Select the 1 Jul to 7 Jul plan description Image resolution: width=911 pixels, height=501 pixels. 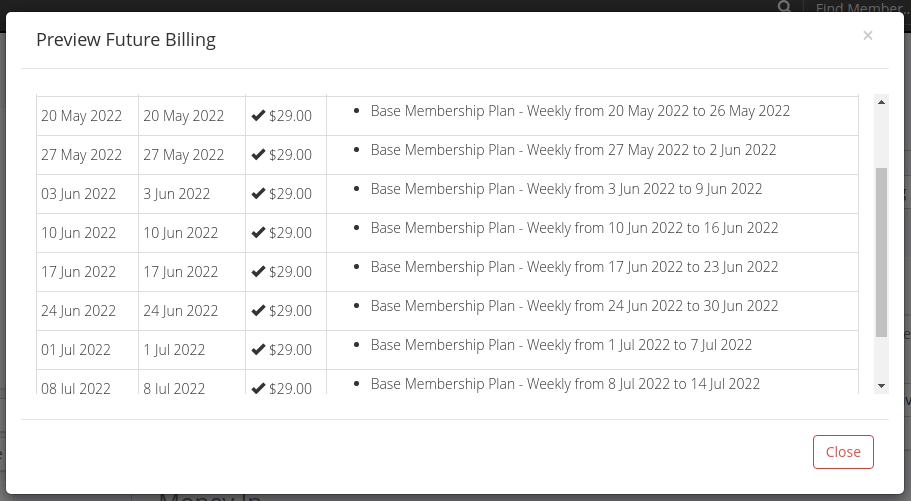[561, 345]
